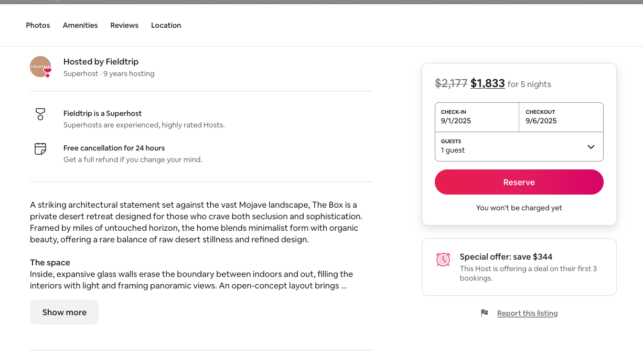The width and height of the screenshot is (643, 364).
Task: Click the free cancellation calendar icon
Action: [40, 148]
